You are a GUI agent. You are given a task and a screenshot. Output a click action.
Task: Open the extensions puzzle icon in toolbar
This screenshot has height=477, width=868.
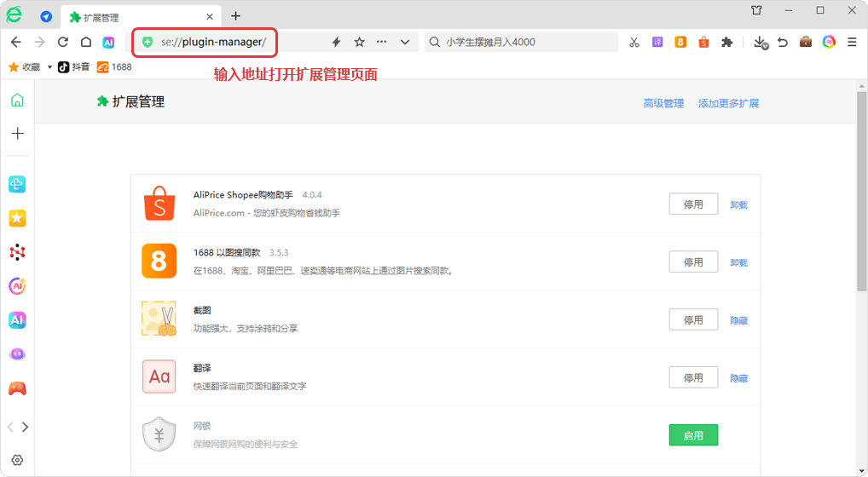point(726,42)
